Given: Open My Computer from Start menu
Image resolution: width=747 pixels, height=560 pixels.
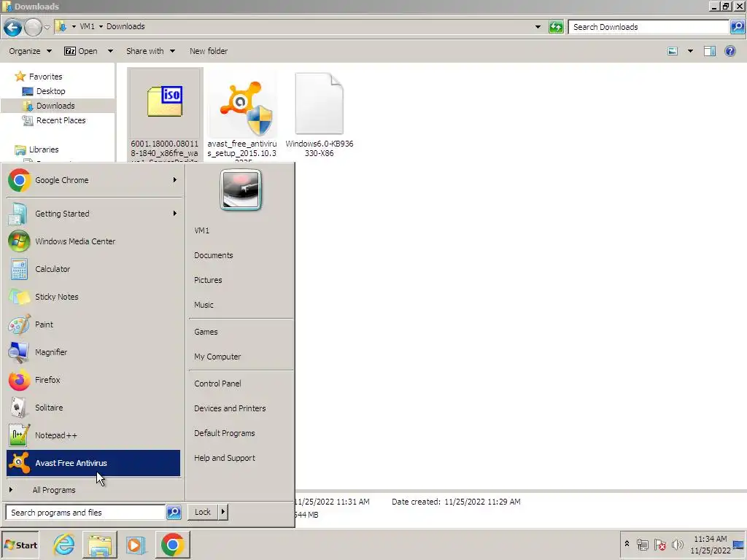Looking at the screenshot, I should (217, 357).
